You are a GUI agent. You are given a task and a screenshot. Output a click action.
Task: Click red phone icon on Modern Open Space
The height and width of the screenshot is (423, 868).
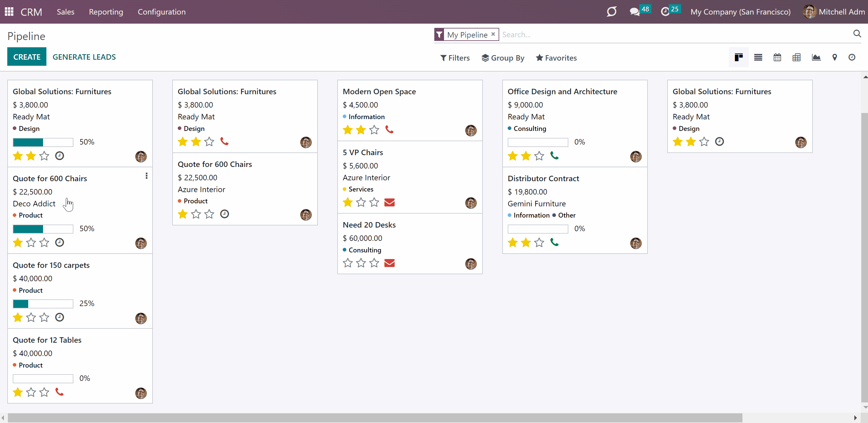click(x=389, y=130)
